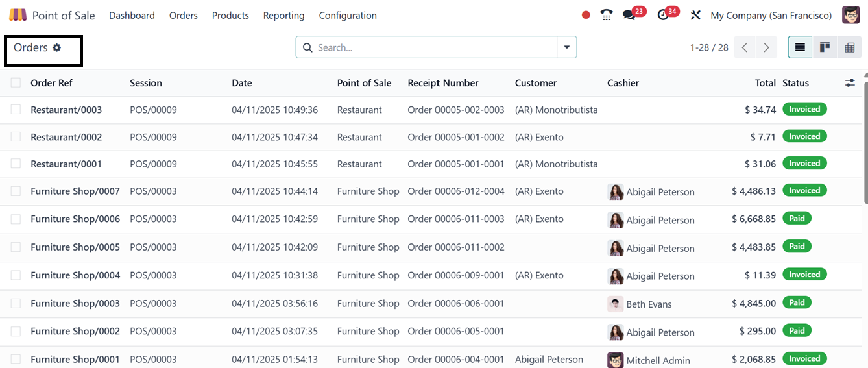
Task: Open the activities clock icon with badge 34
Action: pos(663,15)
